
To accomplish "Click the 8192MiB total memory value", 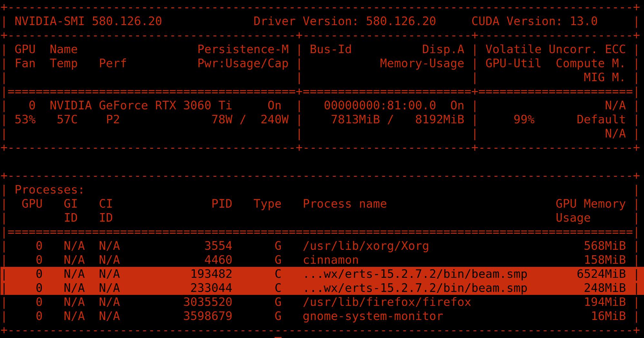I will (x=440, y=119).
